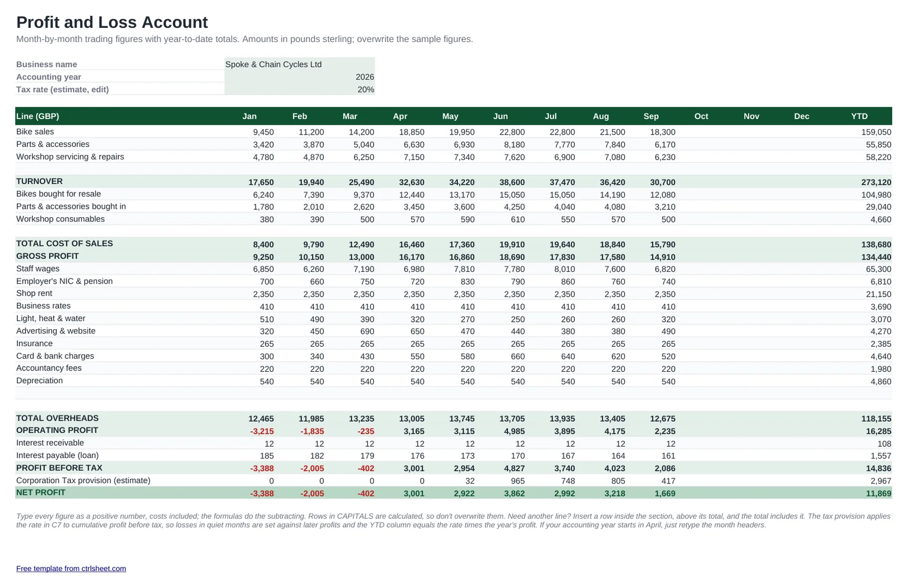
Task: Click the Dec column header
Action: coord(801,116)
